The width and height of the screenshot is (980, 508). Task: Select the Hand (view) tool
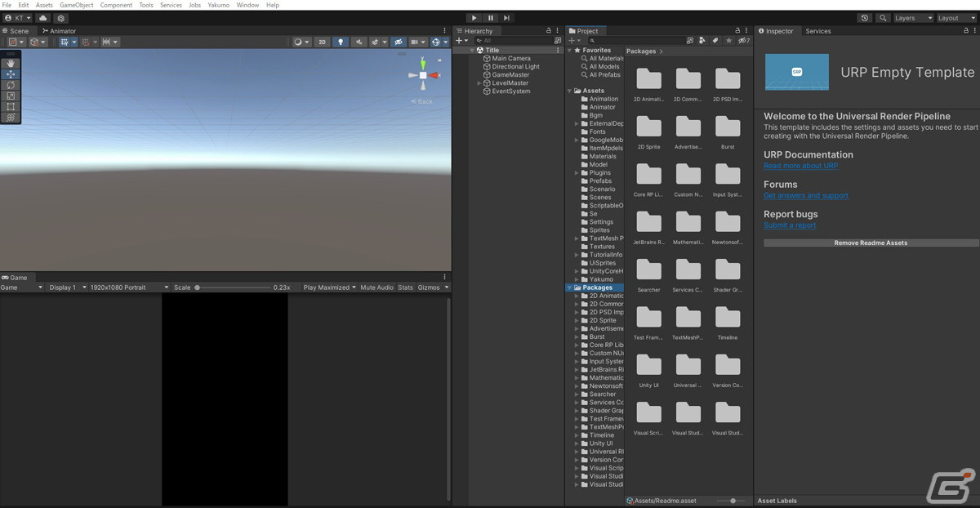(x=11, y=63)
